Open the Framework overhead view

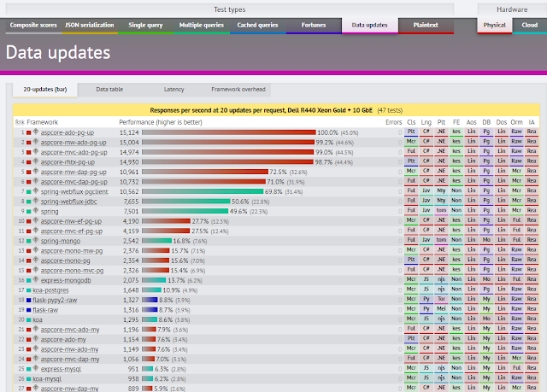click(238, 90)
